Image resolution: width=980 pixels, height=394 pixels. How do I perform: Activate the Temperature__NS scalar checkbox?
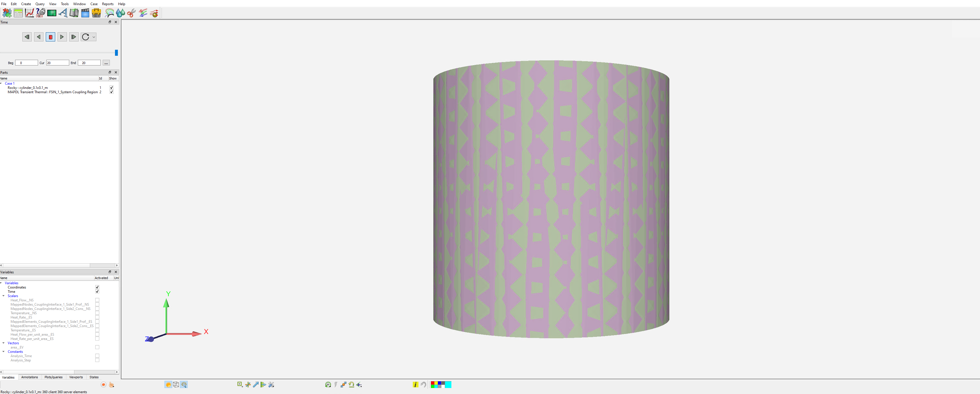pyautogui.click(x=97, y=313)
